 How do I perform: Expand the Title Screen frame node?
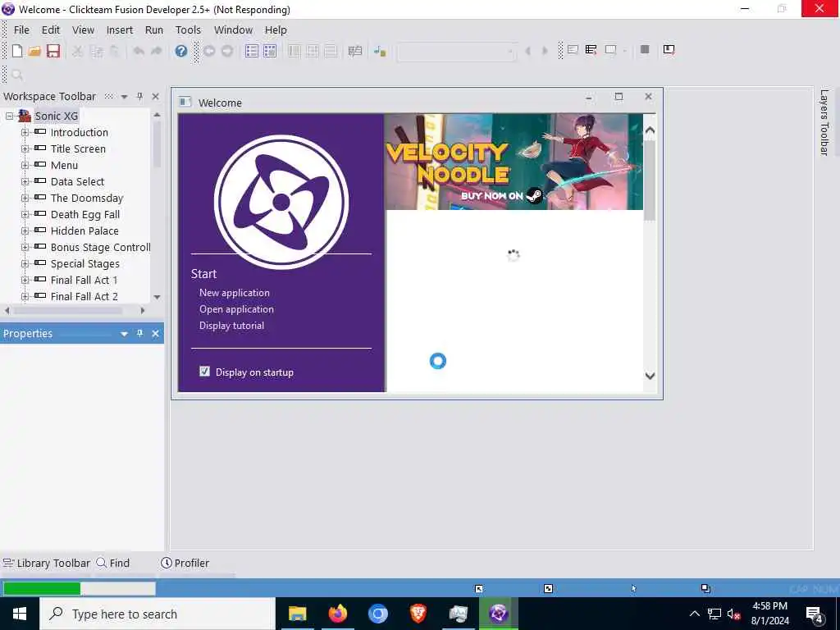[25, 148]
